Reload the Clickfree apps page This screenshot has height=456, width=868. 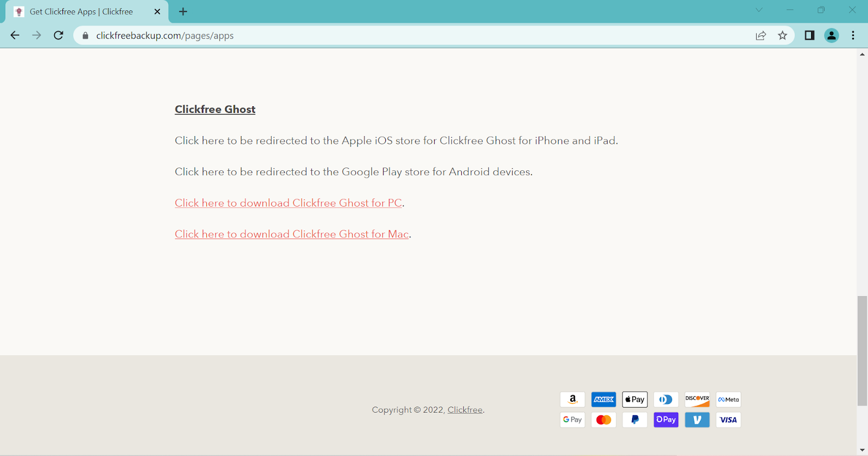pyautogui.click(x=59, y=35)
